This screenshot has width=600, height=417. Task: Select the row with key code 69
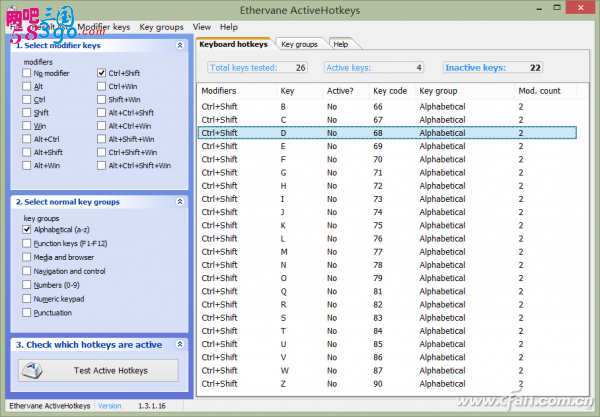387,146
